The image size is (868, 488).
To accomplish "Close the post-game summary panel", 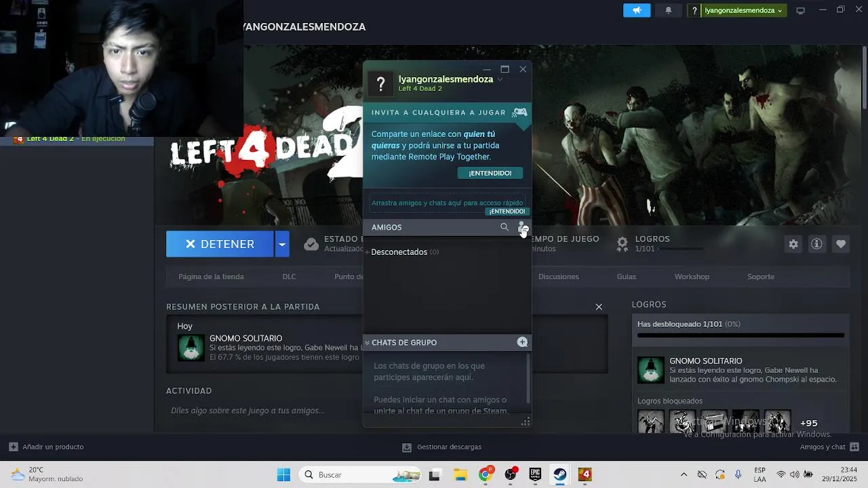I will (x=599, y=307).
